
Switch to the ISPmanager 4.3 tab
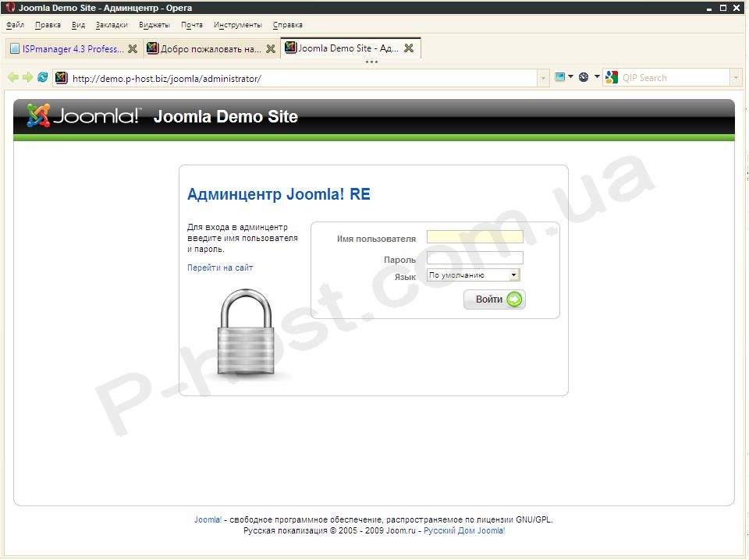tap(73, 48)
